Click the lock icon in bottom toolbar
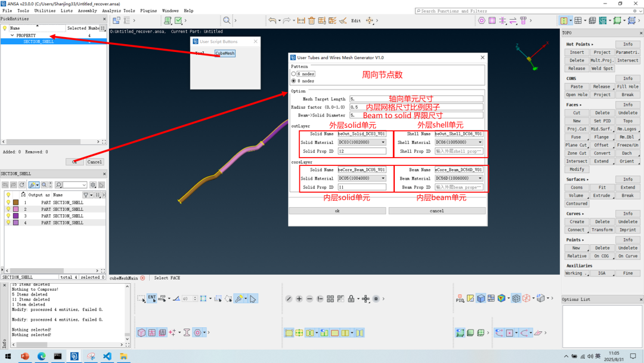 (351, 299)
